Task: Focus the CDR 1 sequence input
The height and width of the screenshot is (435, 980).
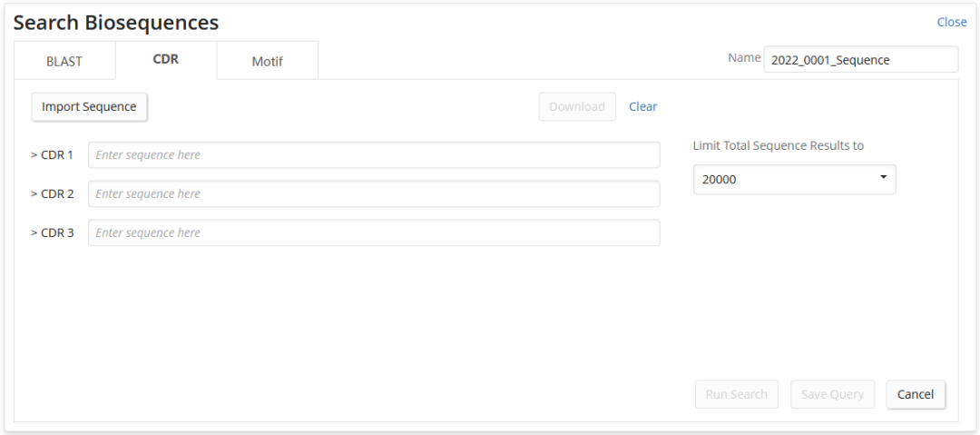Action: (x=374, y=155)
